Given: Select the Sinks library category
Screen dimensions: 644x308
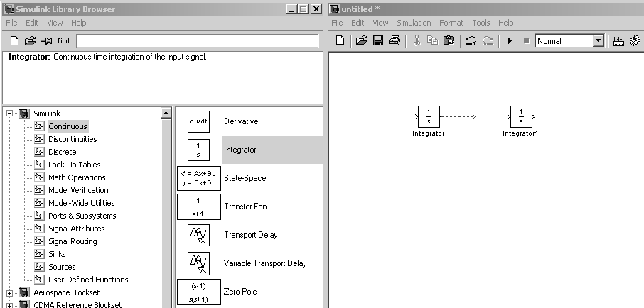Looking at the screenshot, I should coord(57,254).
